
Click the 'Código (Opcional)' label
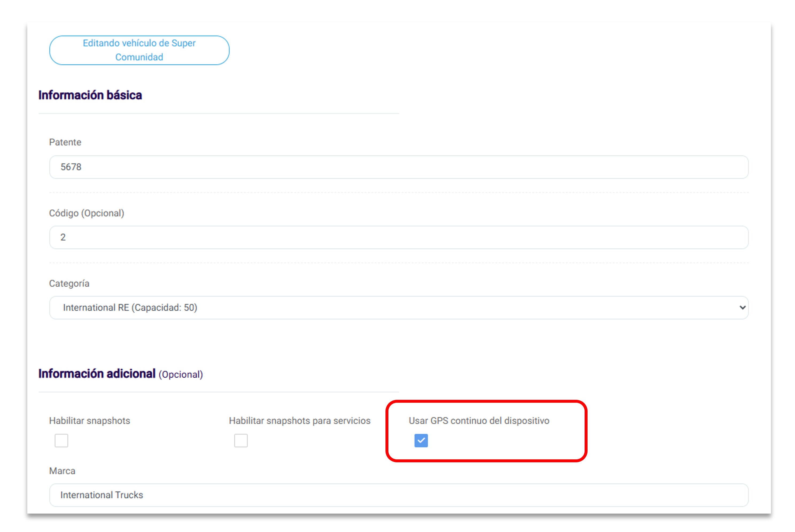click(x=87, y=213)
